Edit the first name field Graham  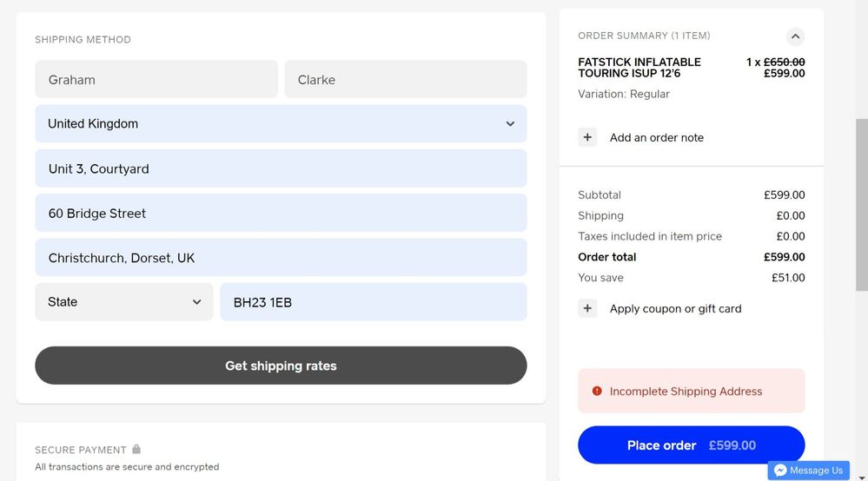point(156,80)
